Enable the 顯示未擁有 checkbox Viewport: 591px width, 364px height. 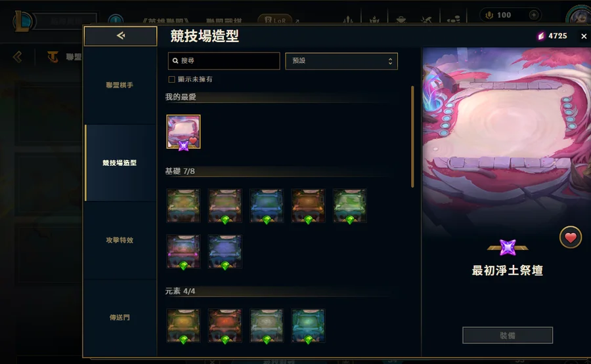[171, 79]
